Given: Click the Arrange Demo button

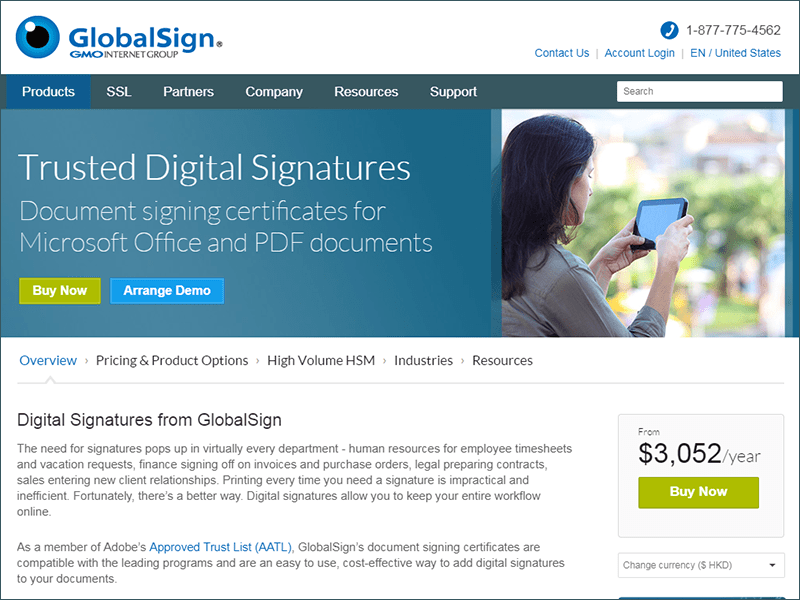Looking at the screenshot, I should coord(167,291).
